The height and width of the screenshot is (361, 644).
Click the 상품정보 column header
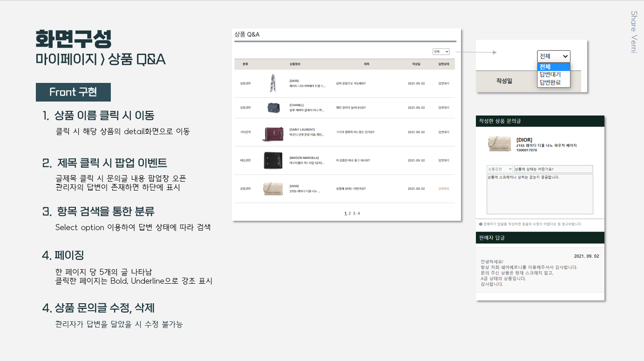pos(295,64)
